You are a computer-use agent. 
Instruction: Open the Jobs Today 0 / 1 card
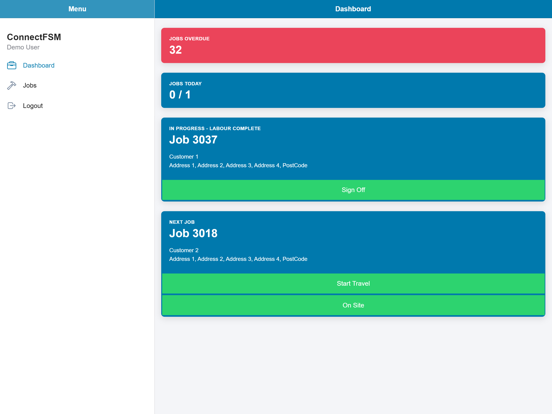pyautogui.click(x=353, y=90)
